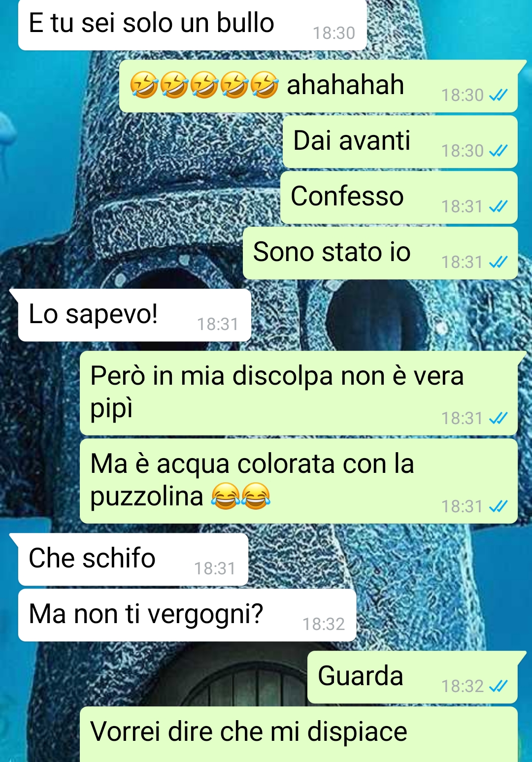Image resolution: width=532 pixels, height=762 pixels.
Task: Tap the 'Dai avanti' message text
Action: (x=352, y=140)
